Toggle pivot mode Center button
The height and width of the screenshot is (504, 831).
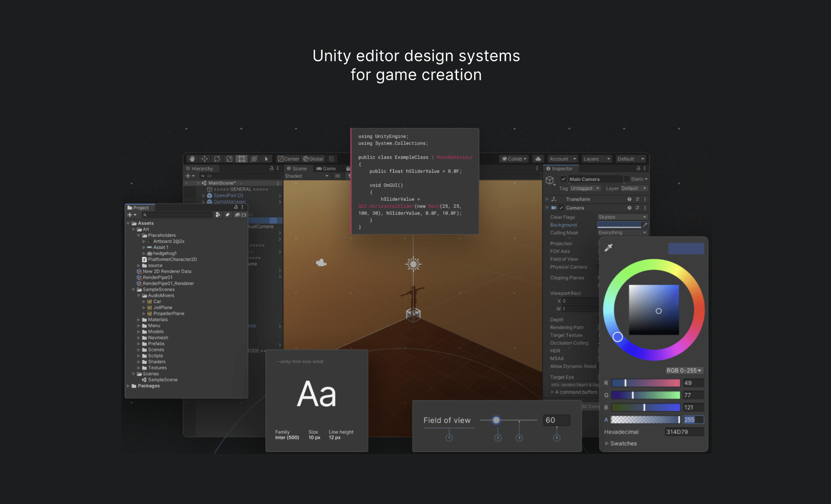[x=289, y=159]
